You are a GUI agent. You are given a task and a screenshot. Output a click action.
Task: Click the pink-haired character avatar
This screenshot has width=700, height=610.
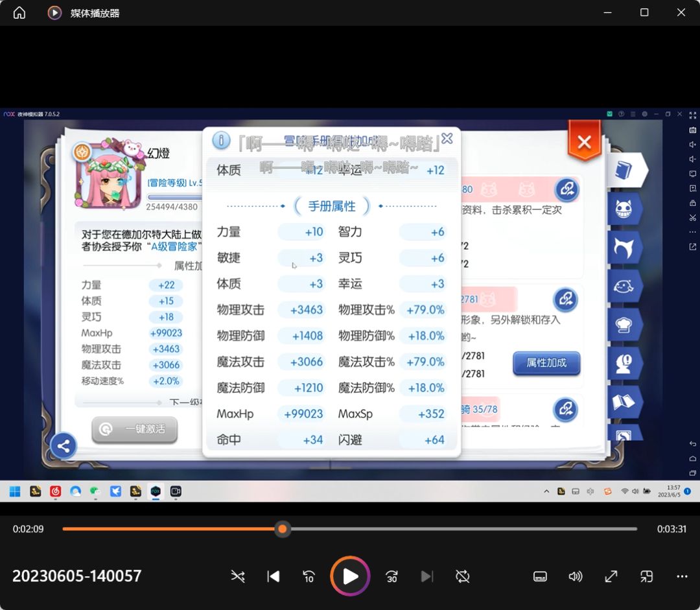tap(108, 176)
